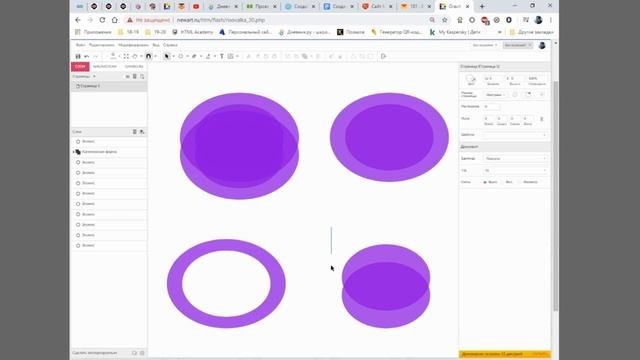The width and height of the screenshot is (640, 360).
Task: Open the Редактировать menu
Action: click(102, 45)
